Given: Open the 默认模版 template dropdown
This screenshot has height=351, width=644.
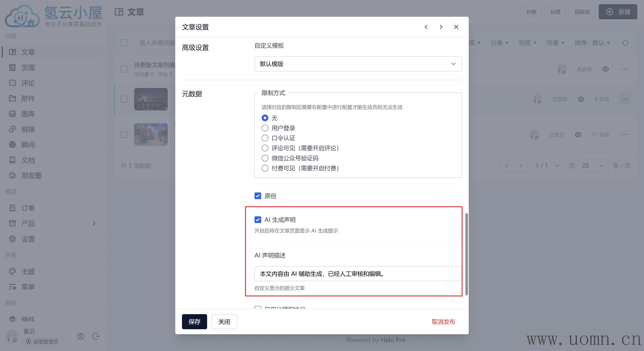Looking at the screenshot, I should tap(358, 64).
